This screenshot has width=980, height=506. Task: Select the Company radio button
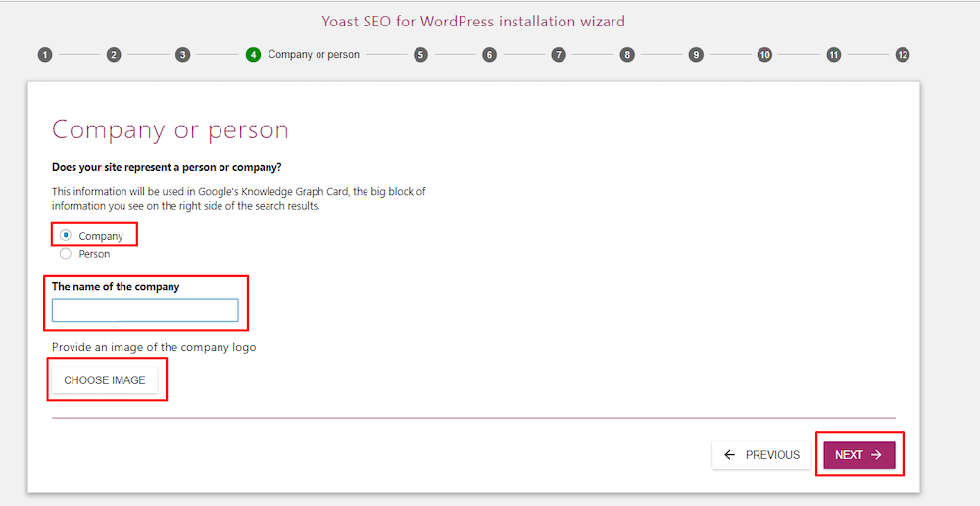coord(66,235)
